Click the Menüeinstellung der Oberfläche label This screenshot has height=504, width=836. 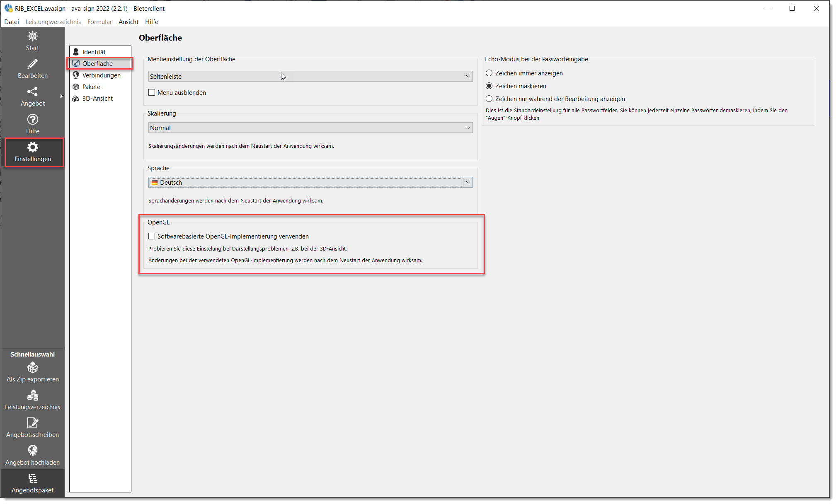pos(191,59)
